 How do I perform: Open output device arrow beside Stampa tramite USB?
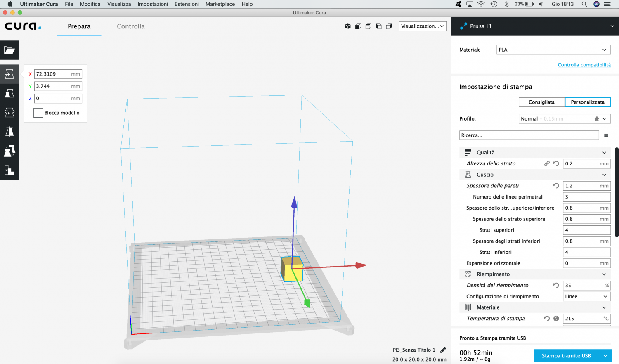[605, 356]
